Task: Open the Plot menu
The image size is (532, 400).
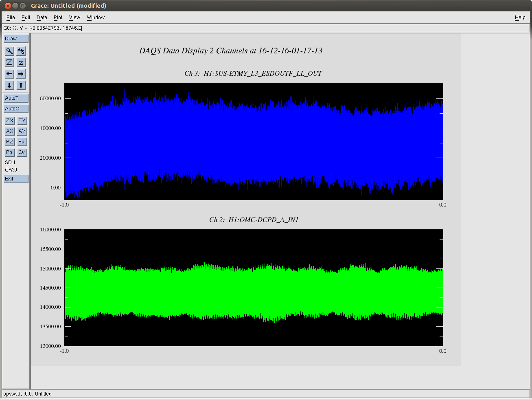Action: pyautogui.click(x=58, y=18)
